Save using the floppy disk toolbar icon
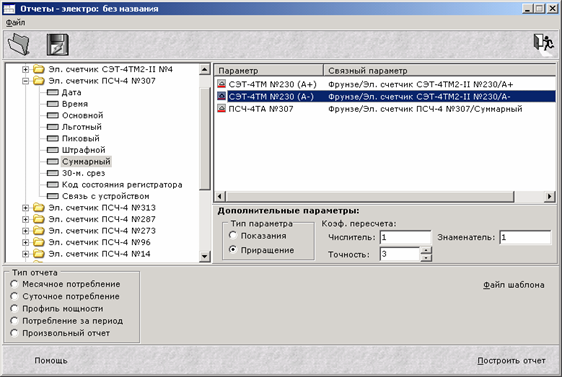This screenshot has height=377, width=562. coord(57,44)
